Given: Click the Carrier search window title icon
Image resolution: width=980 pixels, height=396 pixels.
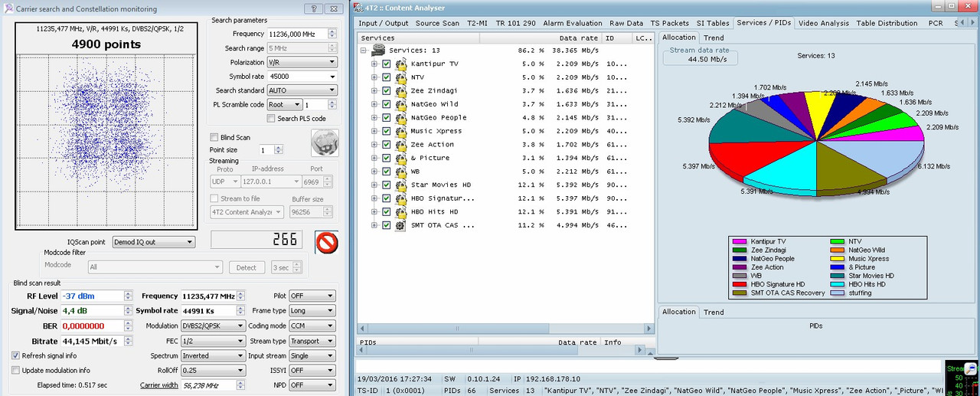Looking at the screenshot, I should click(x=7, y=8).
